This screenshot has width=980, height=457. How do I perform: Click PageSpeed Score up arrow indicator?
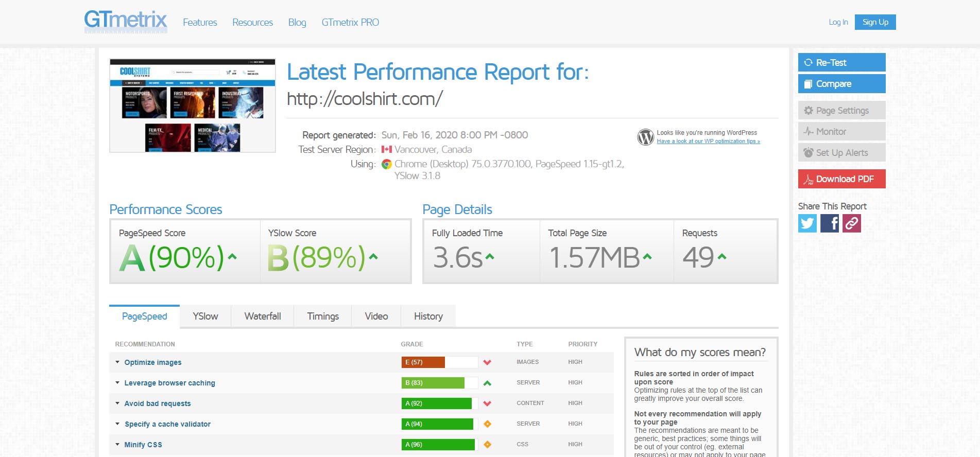pyautogui.click(x=232, y=256)
